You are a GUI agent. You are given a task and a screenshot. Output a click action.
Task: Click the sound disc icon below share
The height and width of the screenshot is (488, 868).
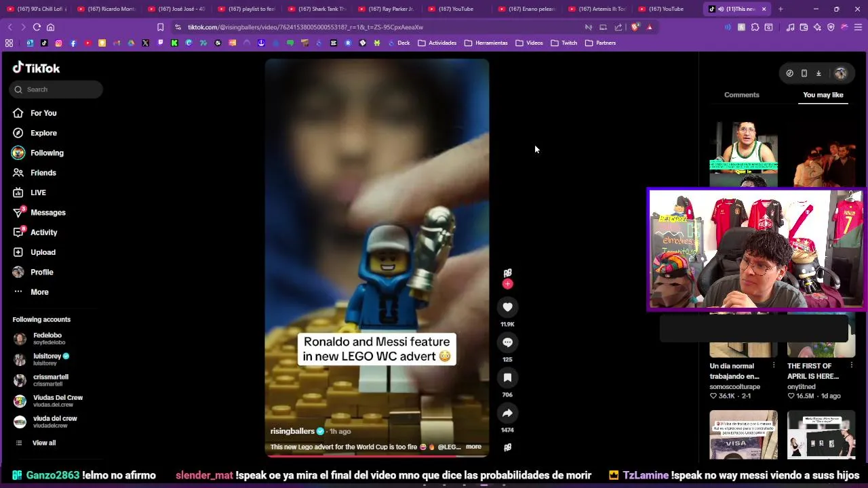tap(507, 447)
